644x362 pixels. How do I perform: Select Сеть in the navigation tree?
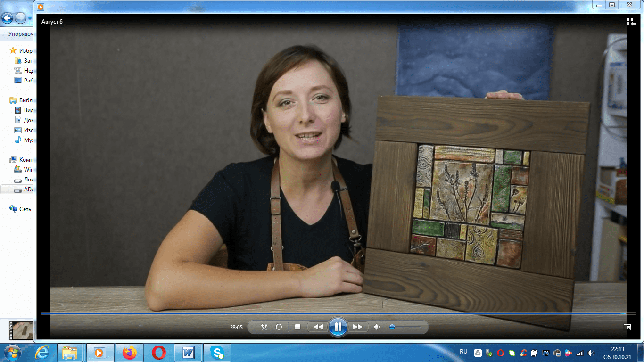pos(25,209)
